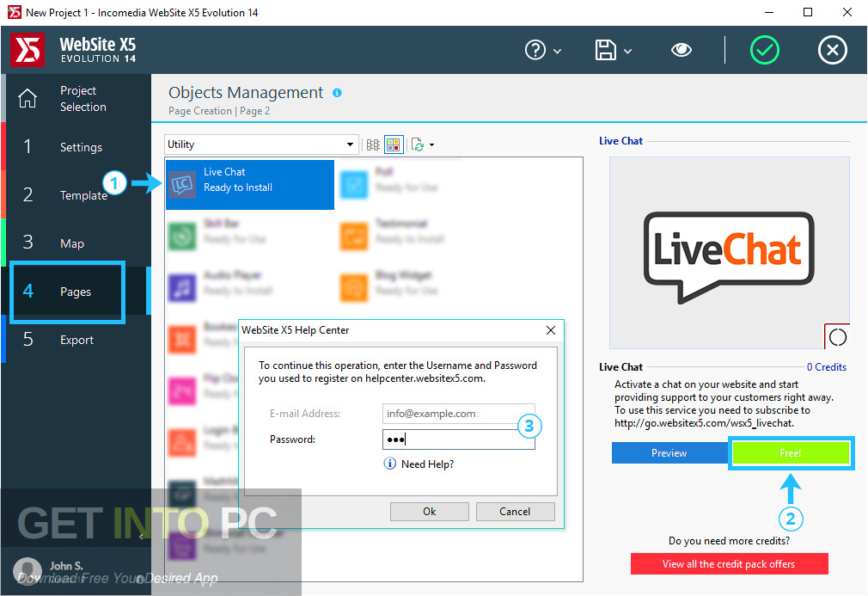Open step 3 Map
This screenshot has width=868, height=596.
(76, 243)
